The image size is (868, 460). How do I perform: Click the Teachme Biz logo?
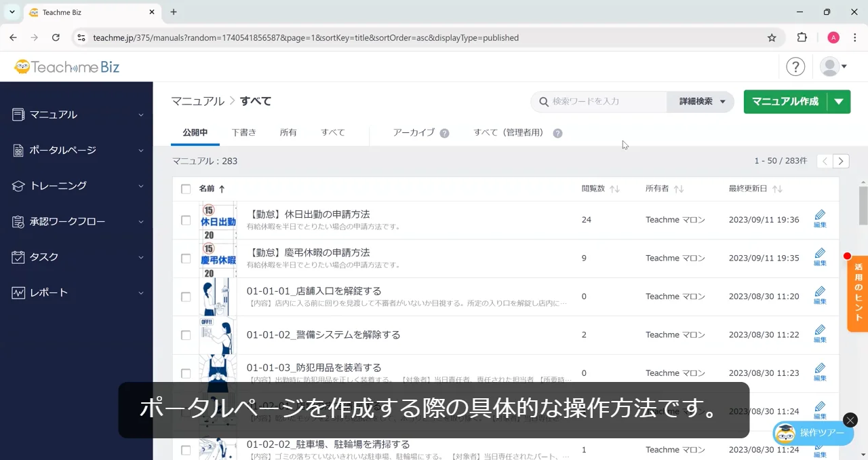coord(66,66)
